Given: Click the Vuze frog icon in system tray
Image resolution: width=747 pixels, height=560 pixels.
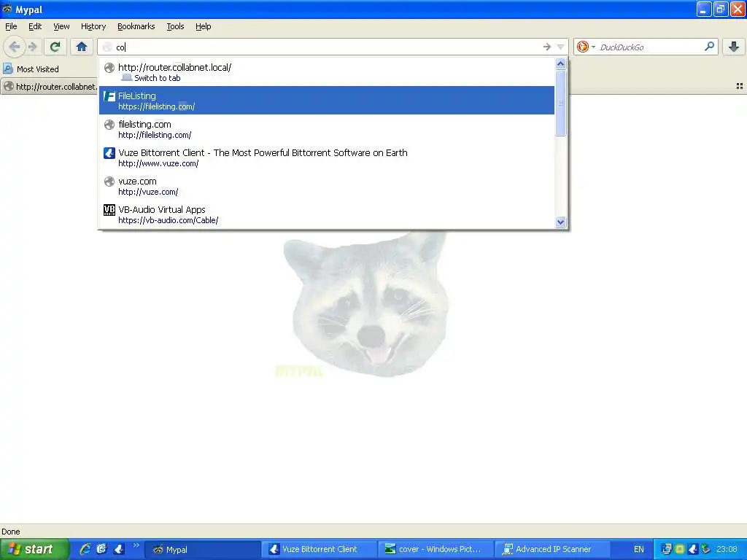Looking at the screenshot, I should coord(693,549).
